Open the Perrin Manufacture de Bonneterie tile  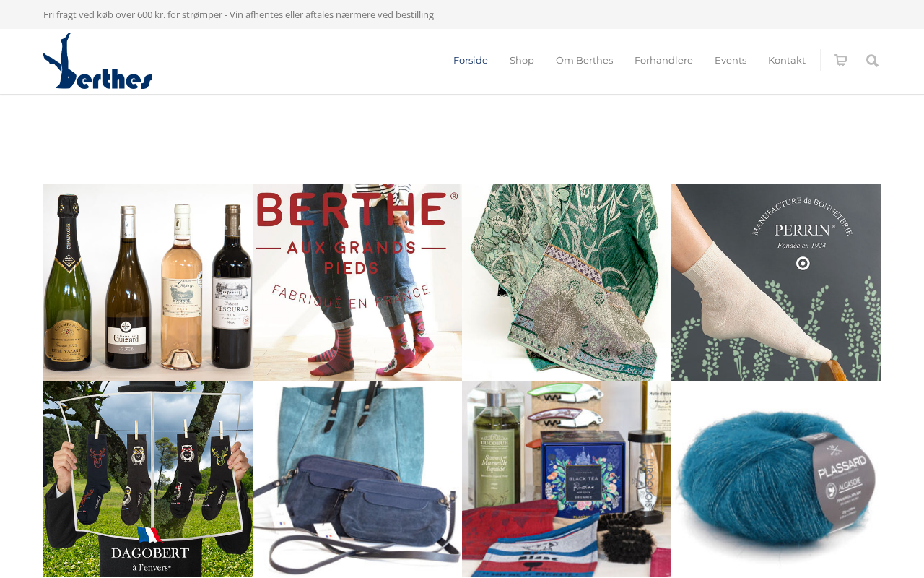(776, 282)
